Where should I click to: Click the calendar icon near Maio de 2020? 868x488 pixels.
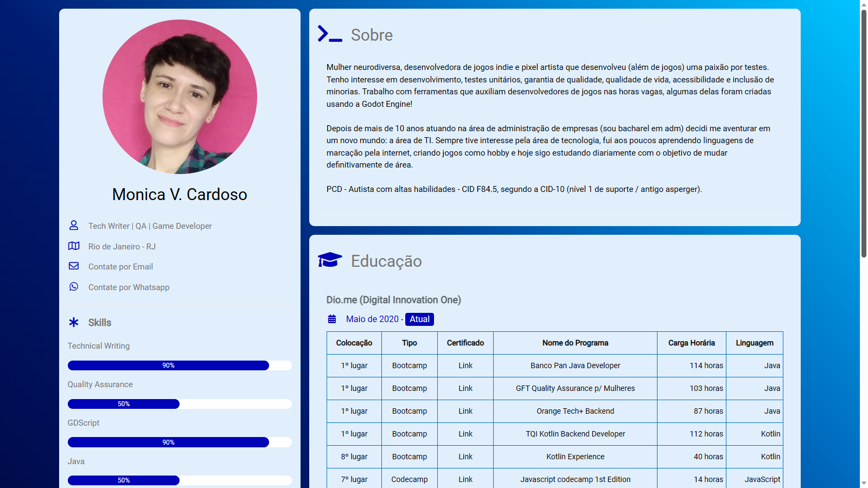pyautogui.click(x=332, y=319)
